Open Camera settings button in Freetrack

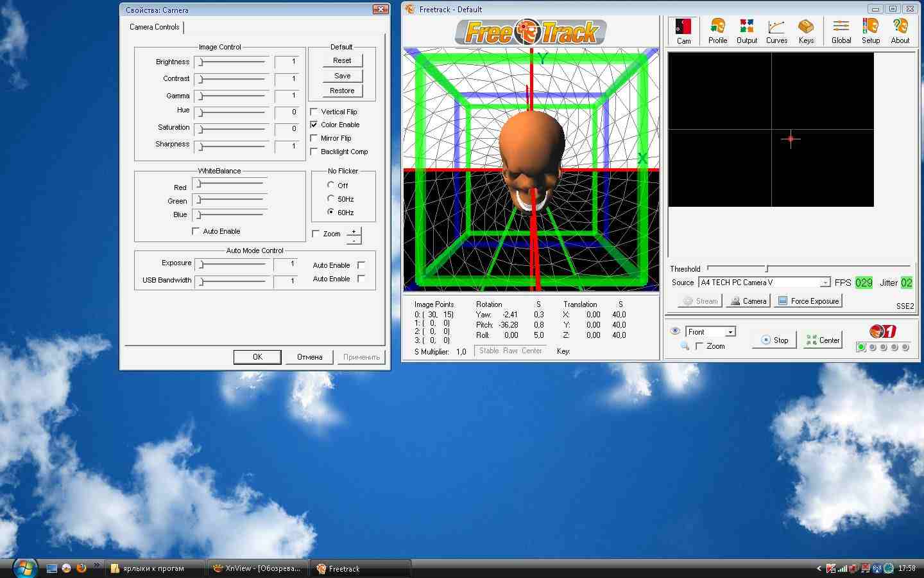click(748, 301)
